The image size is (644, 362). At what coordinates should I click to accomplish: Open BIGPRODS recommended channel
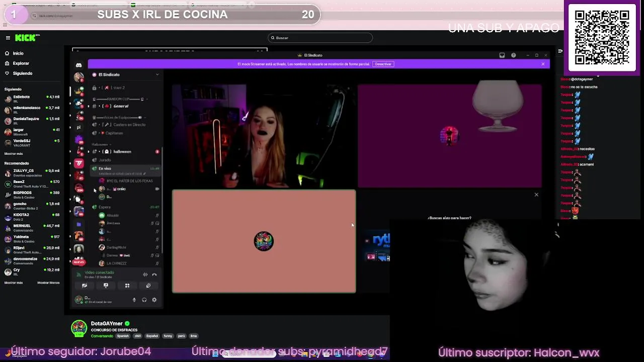pos(32,195)
